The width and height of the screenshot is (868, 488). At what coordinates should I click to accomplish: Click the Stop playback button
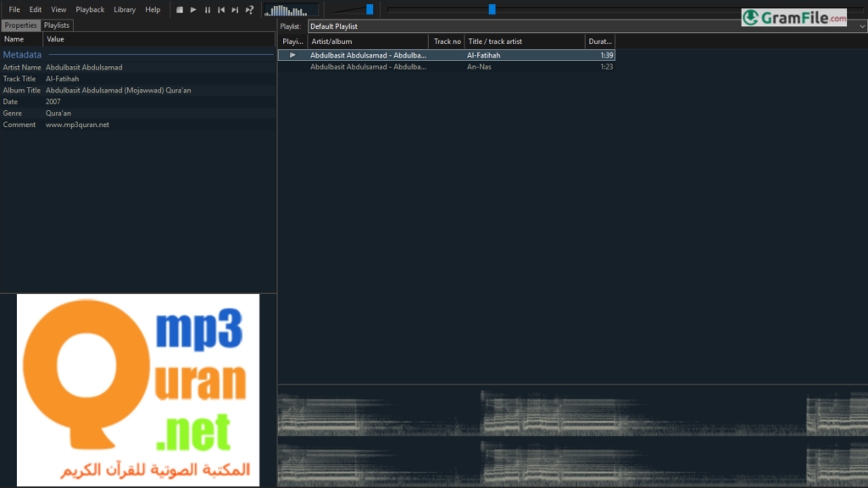179,9
